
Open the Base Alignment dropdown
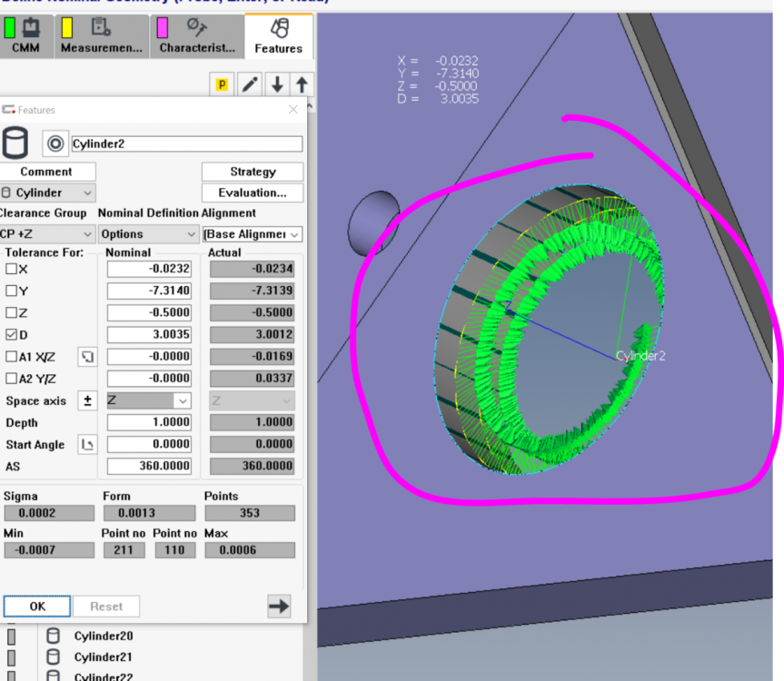coord(253,234)
